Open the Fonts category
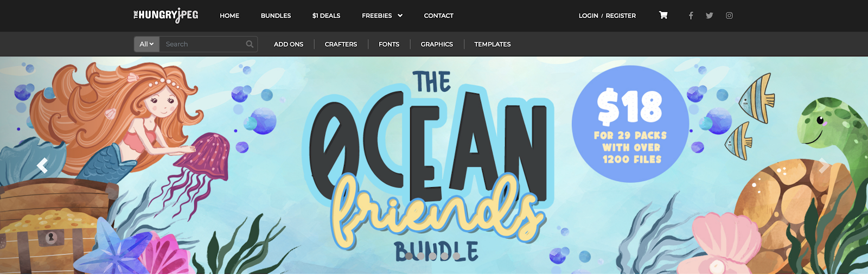Viewport: 868px width, 275px height. pyautogui.click(x=389, y=44)
